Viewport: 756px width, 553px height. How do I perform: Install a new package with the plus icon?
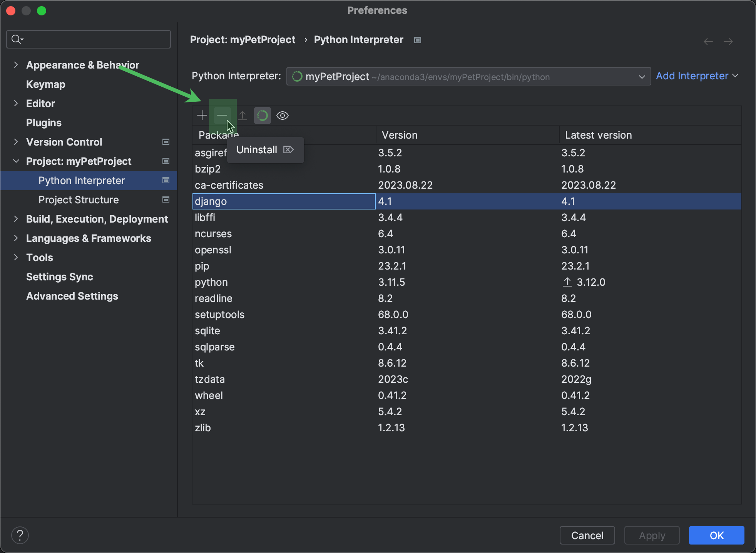pyautogui.click(x=202, y=115)
